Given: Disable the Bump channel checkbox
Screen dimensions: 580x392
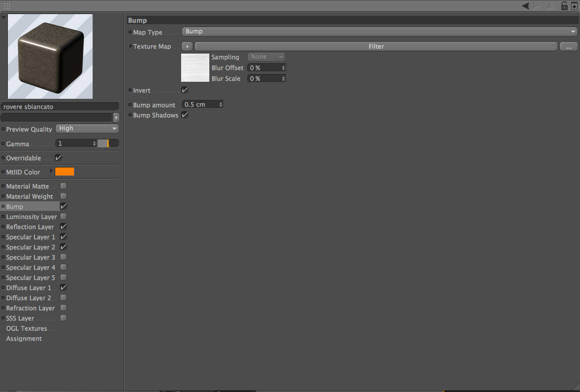Looking at the screenshot, I should click(x=64, y=206).
